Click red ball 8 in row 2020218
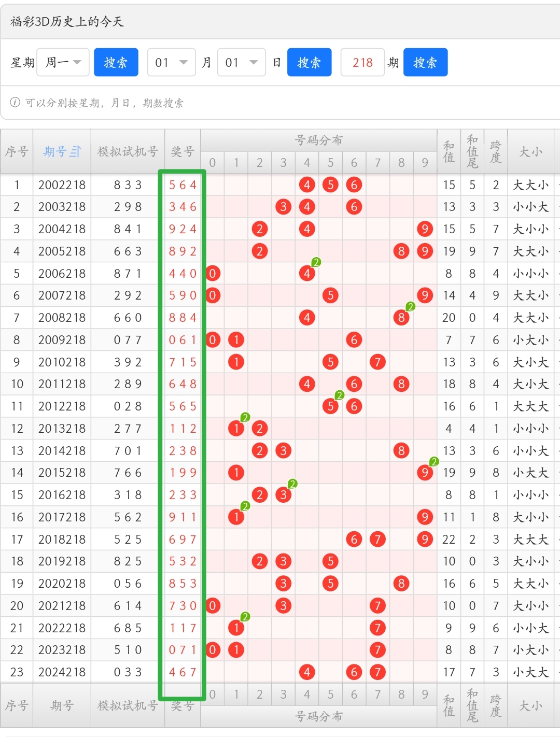The width and height of the screenshot is (560, 737). click(401, 584)
